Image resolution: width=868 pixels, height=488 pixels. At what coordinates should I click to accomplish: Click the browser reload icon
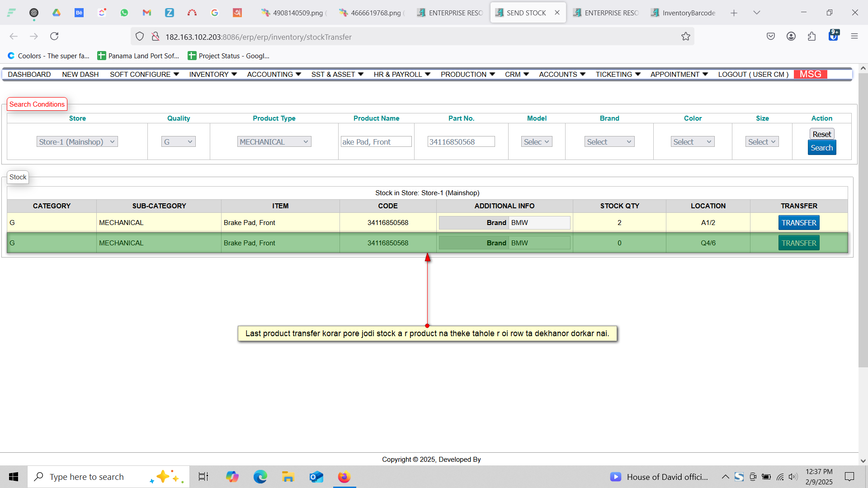tap(54, 36)
